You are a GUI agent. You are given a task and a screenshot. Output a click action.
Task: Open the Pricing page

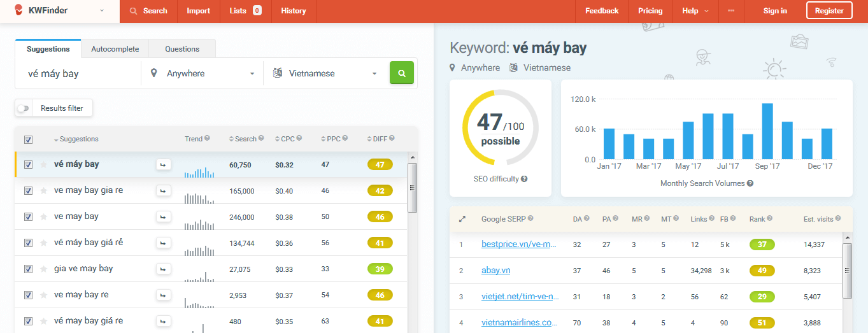tap(650, 11)
